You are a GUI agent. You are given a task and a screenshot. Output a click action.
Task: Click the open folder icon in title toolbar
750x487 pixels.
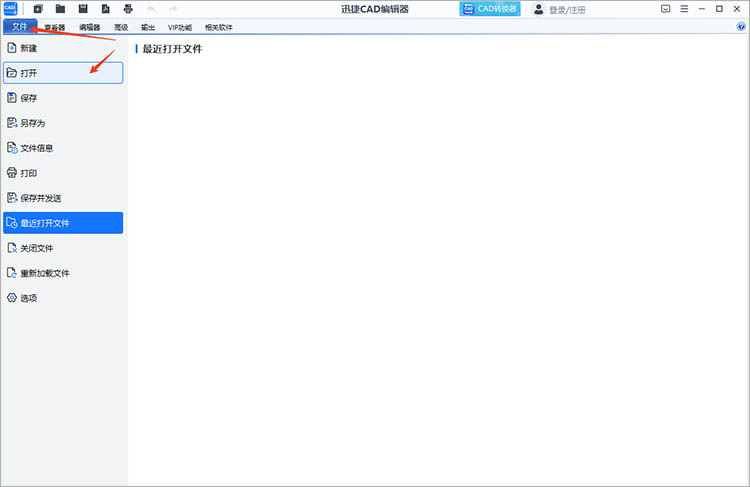click(x=60, y=9)
